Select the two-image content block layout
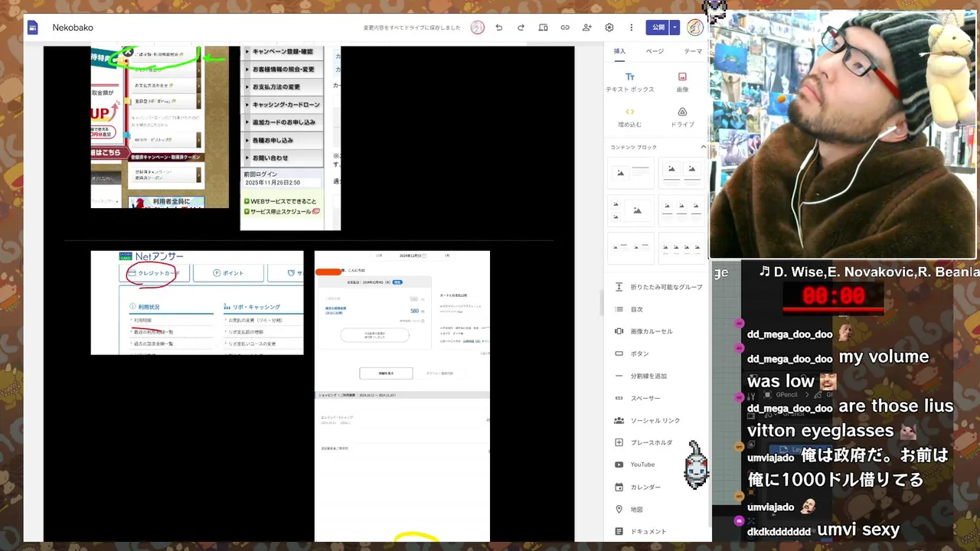Image resolution: width=980 pixels, height=551 pixels. [x=681, y=173]
